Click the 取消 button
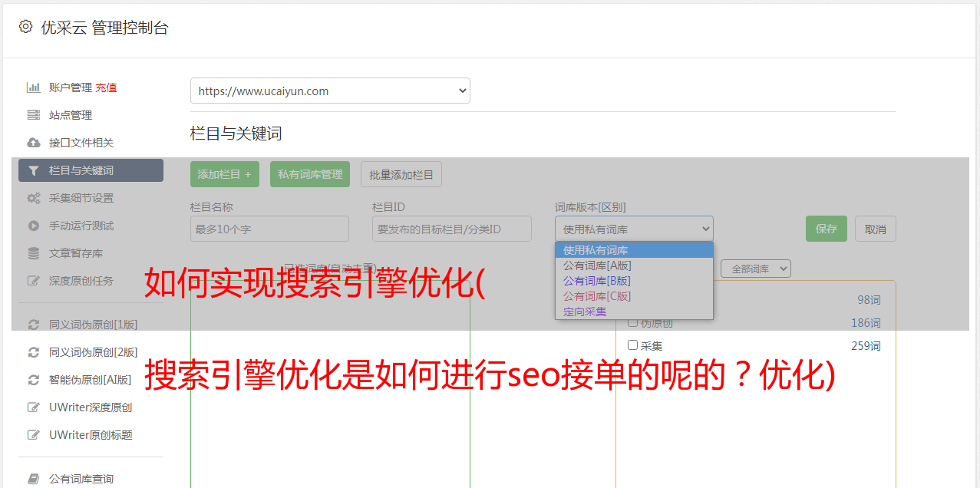Image resolution: width=980 pixels, height=488 pixels. click(x=876, y=229)
